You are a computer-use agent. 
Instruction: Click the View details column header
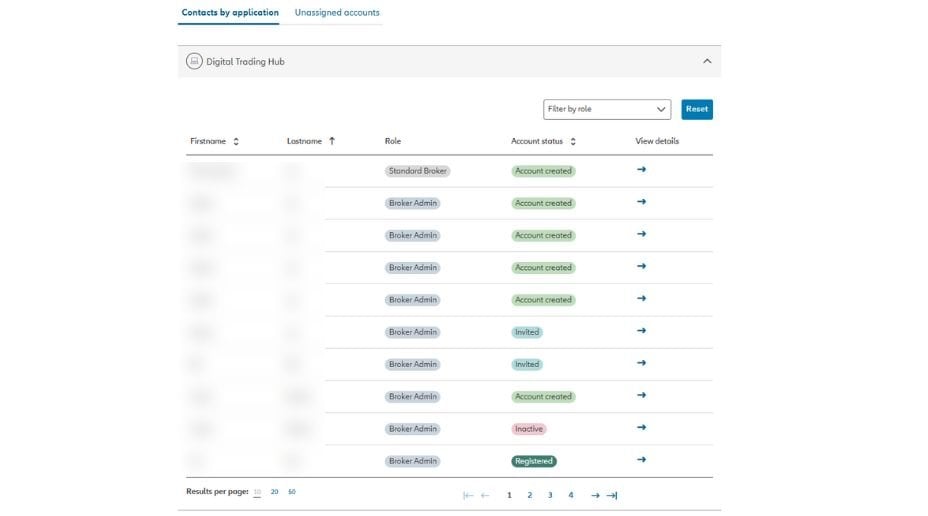click(657, 141)
